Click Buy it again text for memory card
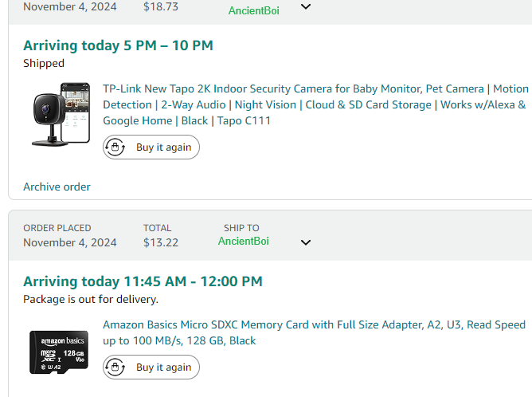The height and width of the screenshot is (397, 532). [x=164, y=368]
